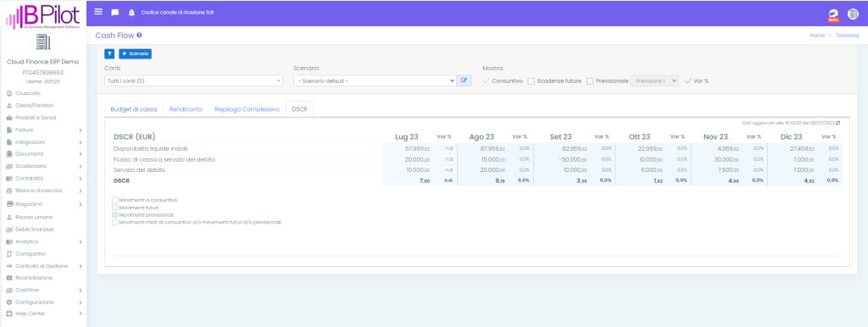868x327 pixels.
Task: Open Debiti finanziari sidebar link
Action: 34,229
